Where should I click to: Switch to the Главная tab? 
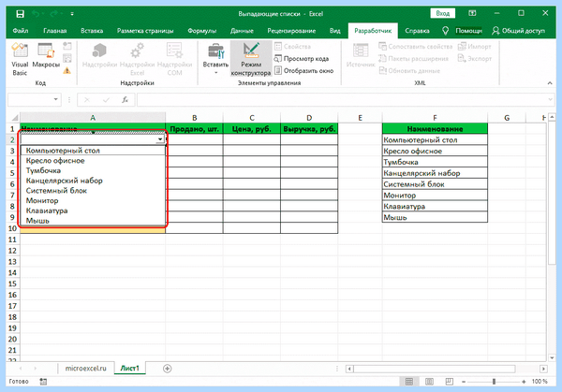55,31
